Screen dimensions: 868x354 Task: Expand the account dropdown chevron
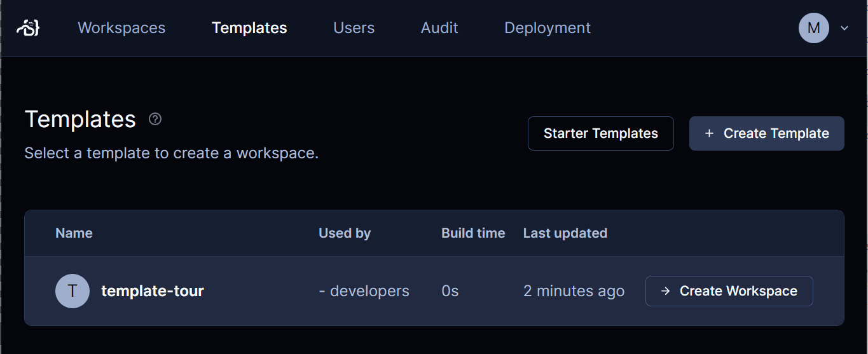[844, 28]
